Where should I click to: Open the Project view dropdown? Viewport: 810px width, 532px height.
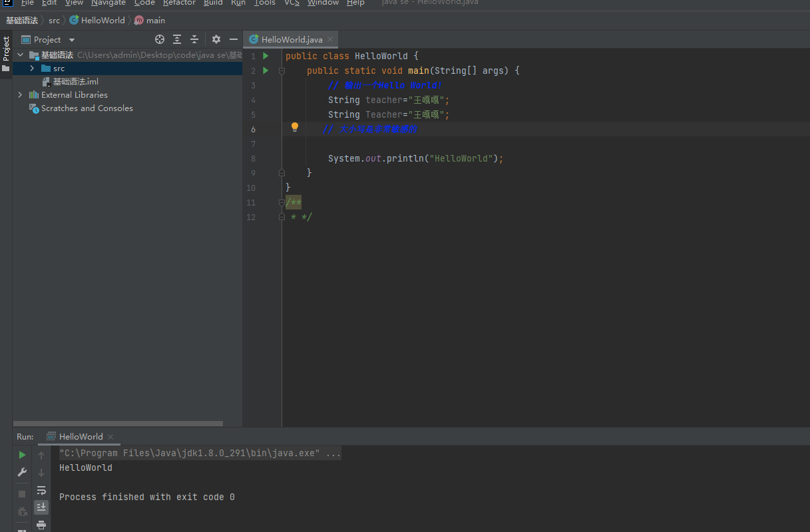(x=72, y=40)
